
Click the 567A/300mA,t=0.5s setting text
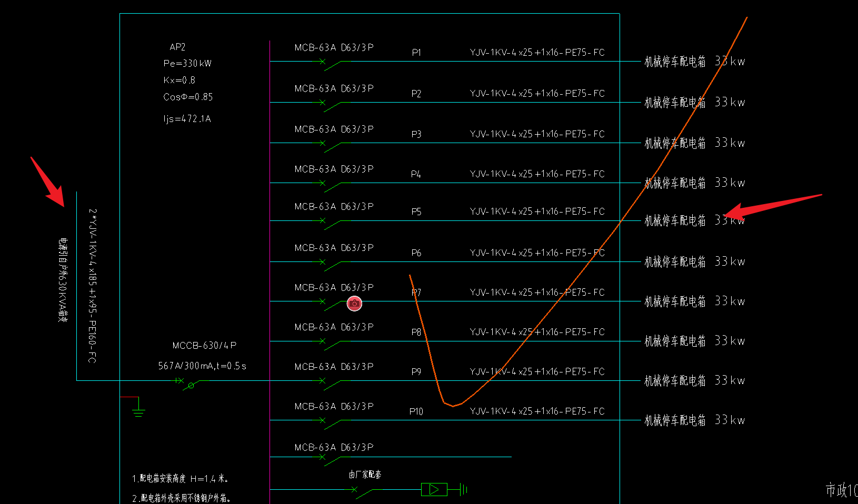(202, 366)
